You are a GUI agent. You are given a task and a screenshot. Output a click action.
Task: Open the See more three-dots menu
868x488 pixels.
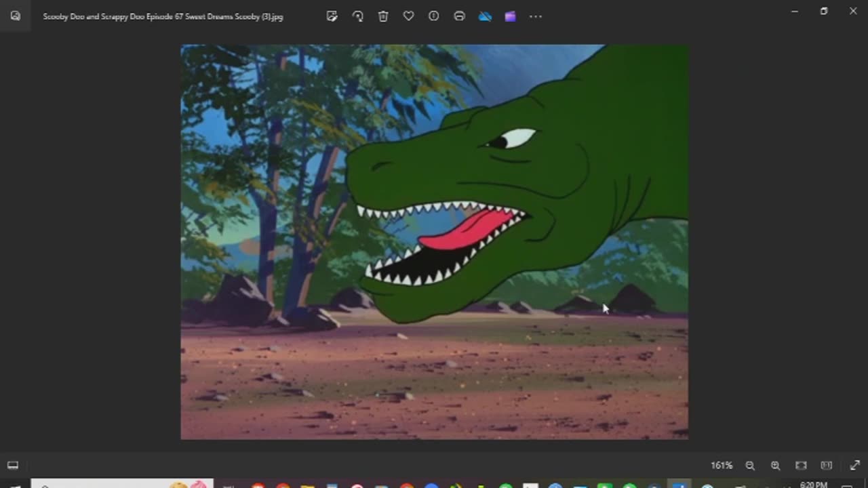pos(536,16)
